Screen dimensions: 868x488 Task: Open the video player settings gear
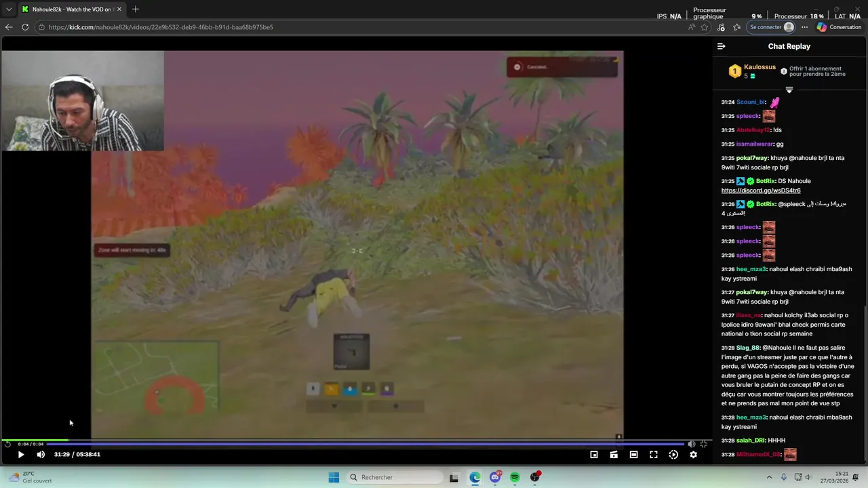693,455
